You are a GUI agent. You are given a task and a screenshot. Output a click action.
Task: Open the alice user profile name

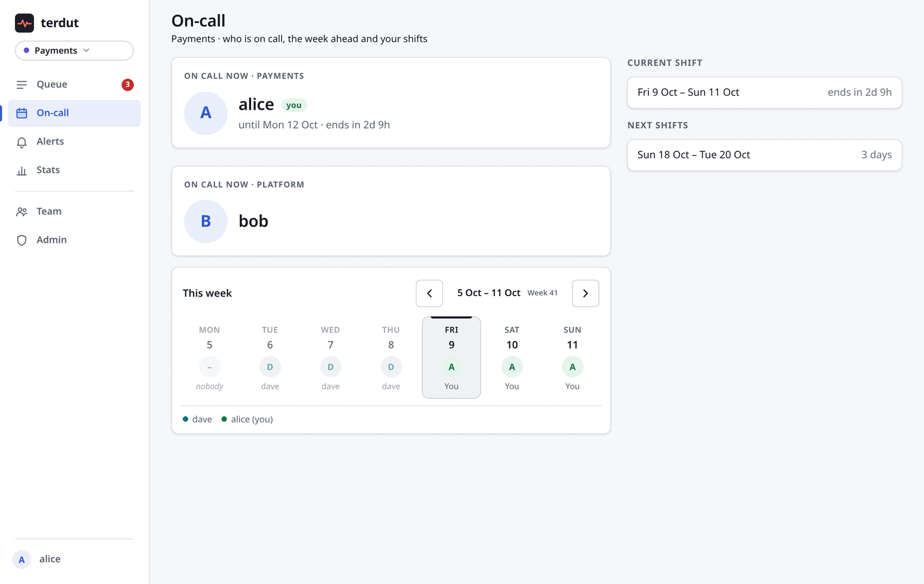[x=50, y=559]
